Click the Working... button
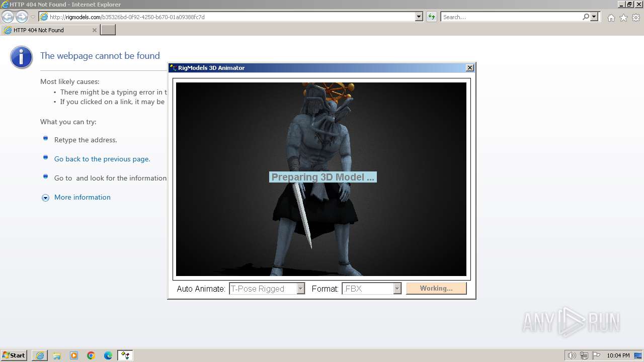Image resolution: width=644 pixels, height=362 pixels. pyautogui.click(x=436, y=288)
